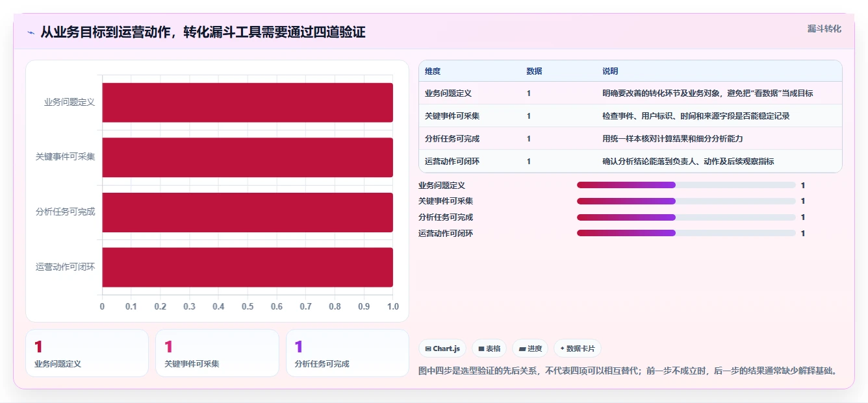Click the 数据卡片 chip

[578, 348]
